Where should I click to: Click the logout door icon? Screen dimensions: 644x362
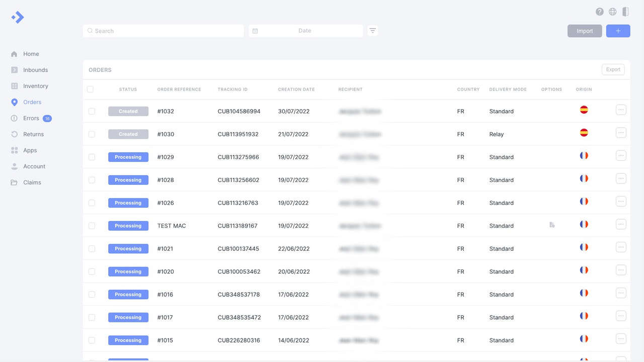[625, 12]
